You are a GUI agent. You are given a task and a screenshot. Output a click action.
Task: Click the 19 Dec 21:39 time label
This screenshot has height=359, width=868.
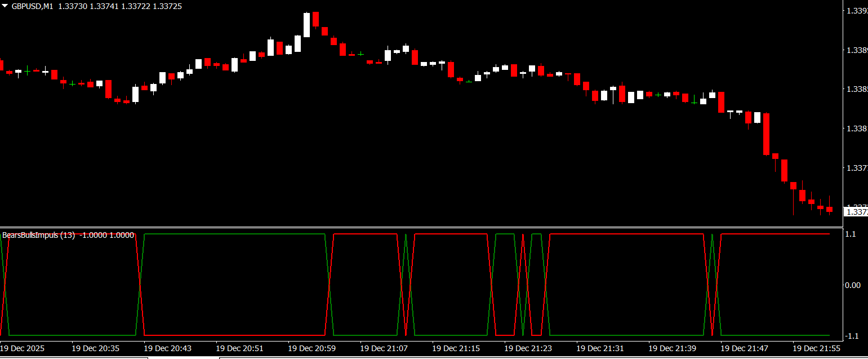point(672,349)
